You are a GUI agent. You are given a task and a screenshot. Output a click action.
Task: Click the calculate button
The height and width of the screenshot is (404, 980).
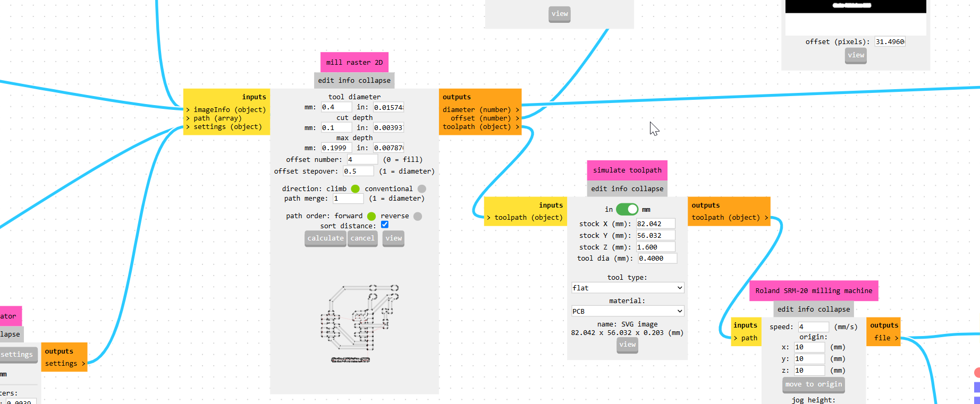click(x=326, y=238)
